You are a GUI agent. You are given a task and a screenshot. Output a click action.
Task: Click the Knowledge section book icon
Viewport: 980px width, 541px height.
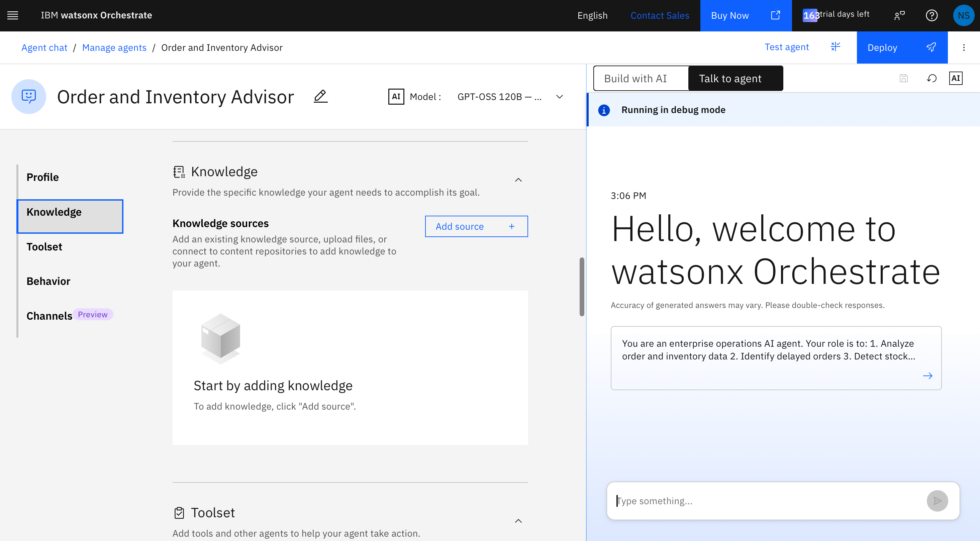[179, 172]
